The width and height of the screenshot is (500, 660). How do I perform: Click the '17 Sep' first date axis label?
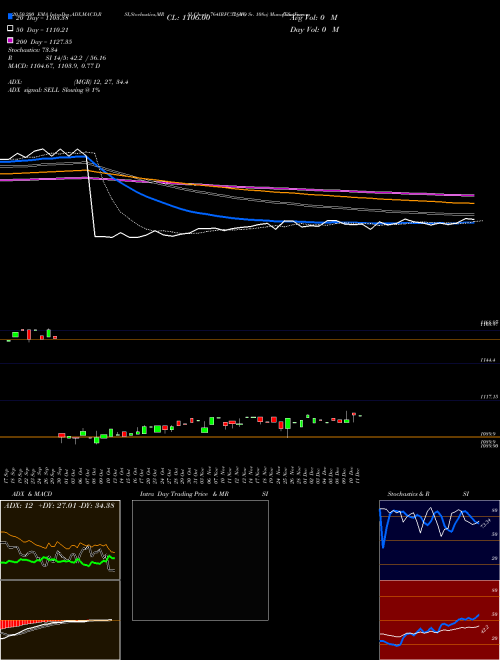pyautogui.click(x=8, y=474)
